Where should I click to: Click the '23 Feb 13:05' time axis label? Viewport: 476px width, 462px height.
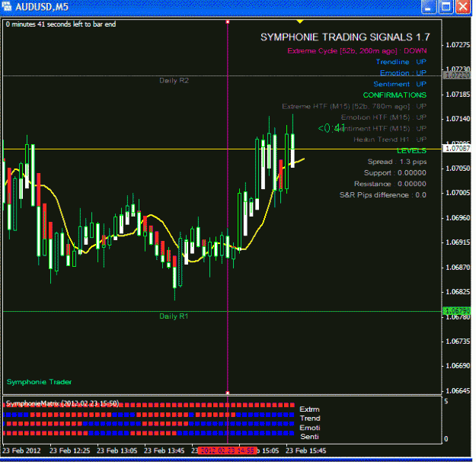[117, 451]
